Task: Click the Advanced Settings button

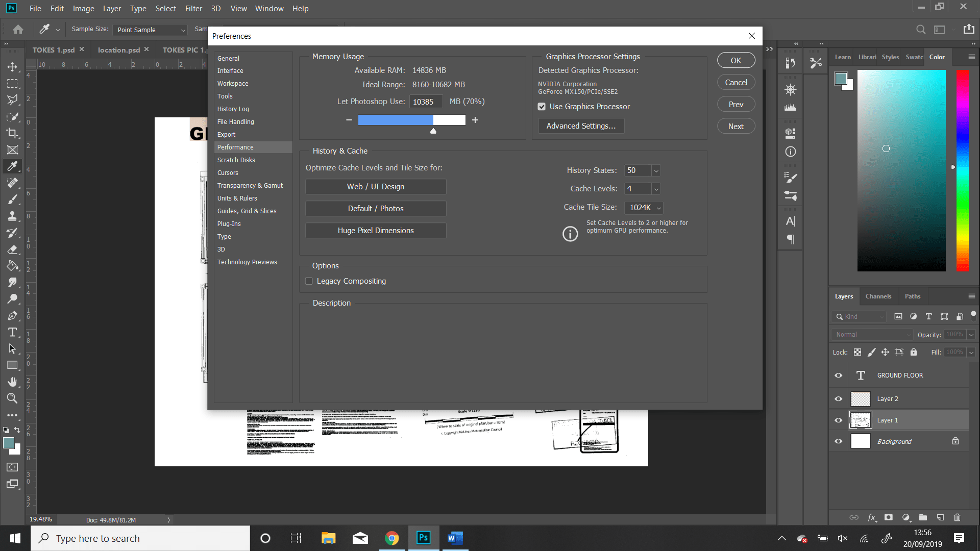Action: tap(581, 126)
